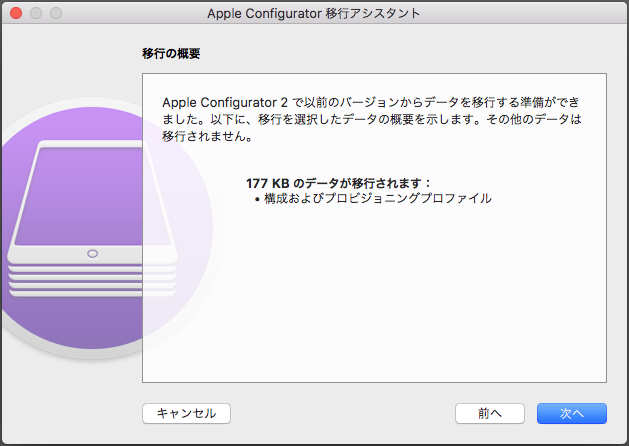The height and width of the screenshot is (446, 629).
Task: Close the migration assistant window
Action: point(16,13)
